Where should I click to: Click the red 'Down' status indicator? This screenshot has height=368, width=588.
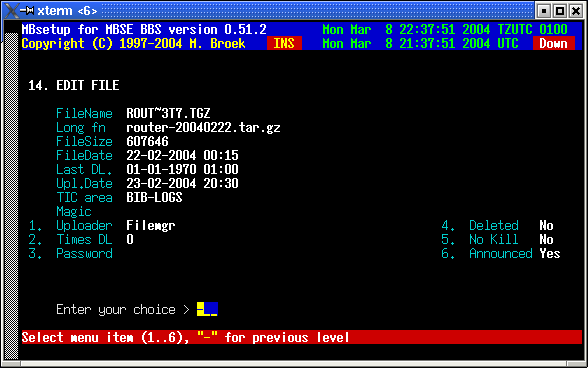(x=554, y=44)
